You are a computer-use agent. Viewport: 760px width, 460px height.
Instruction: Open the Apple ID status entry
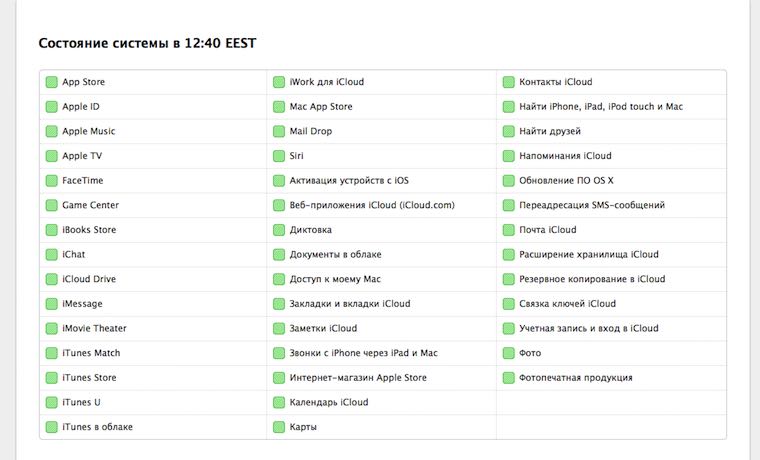pos(81,107)
